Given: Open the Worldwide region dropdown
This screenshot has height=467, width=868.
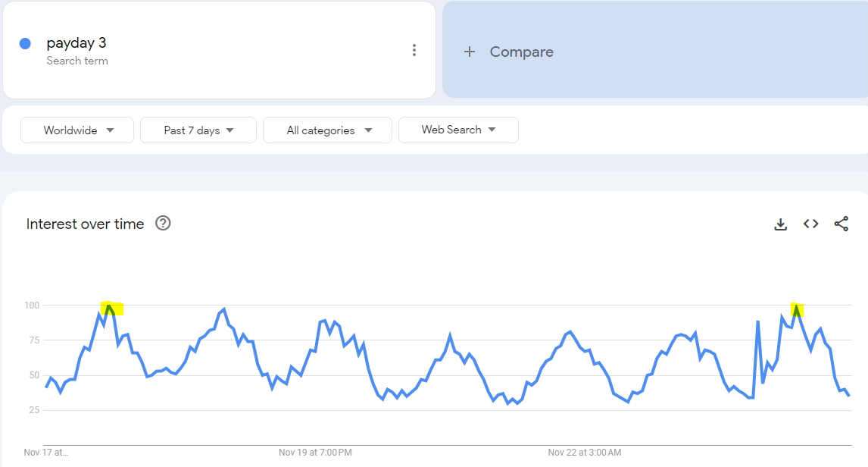Looking at the screenshot, I should [77, 130].
